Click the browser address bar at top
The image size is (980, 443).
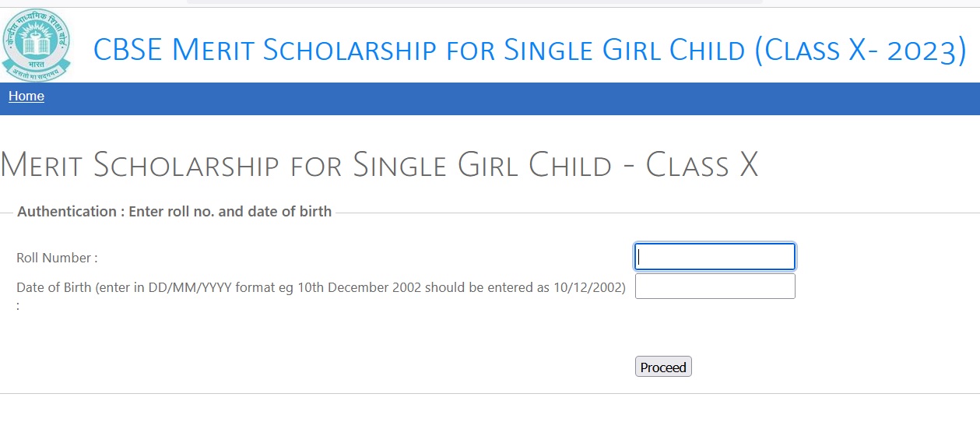(475, 2)
